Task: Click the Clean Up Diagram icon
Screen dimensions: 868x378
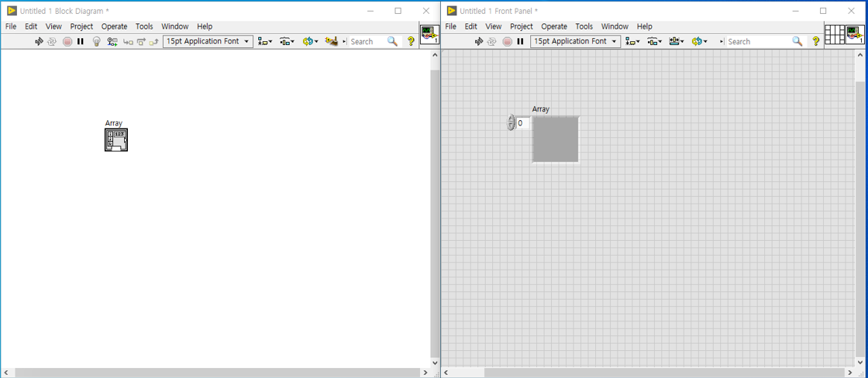Action: [x=331, y=42]
